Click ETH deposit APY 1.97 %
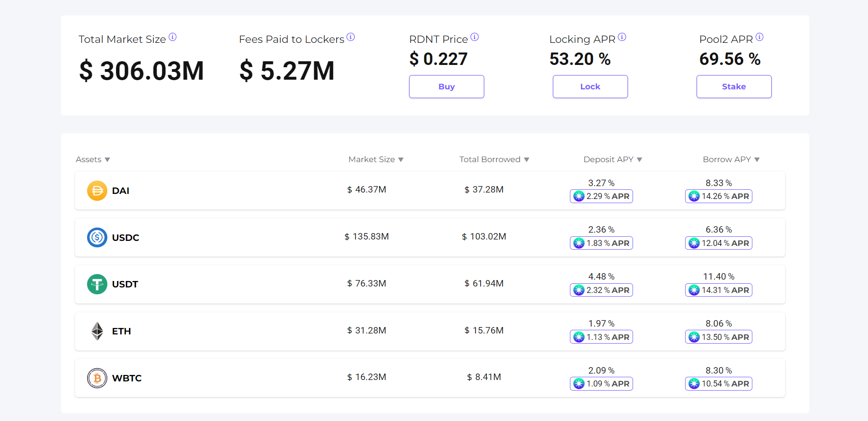The height and width of the screenshot is (421, 868). (x=601, y=324)
